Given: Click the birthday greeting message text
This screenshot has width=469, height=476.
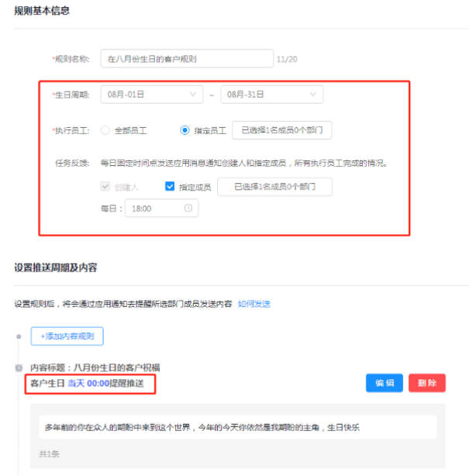Looking at the screenshot, I should [202, 427].
